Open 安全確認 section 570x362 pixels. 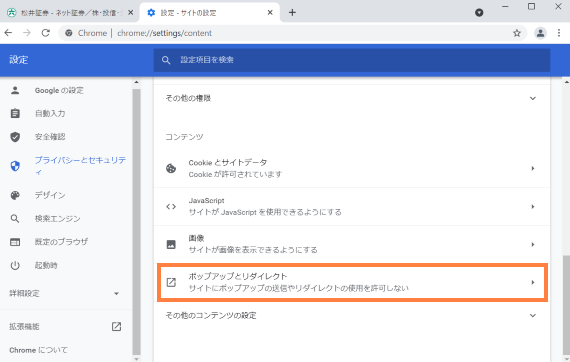[50, 137]
